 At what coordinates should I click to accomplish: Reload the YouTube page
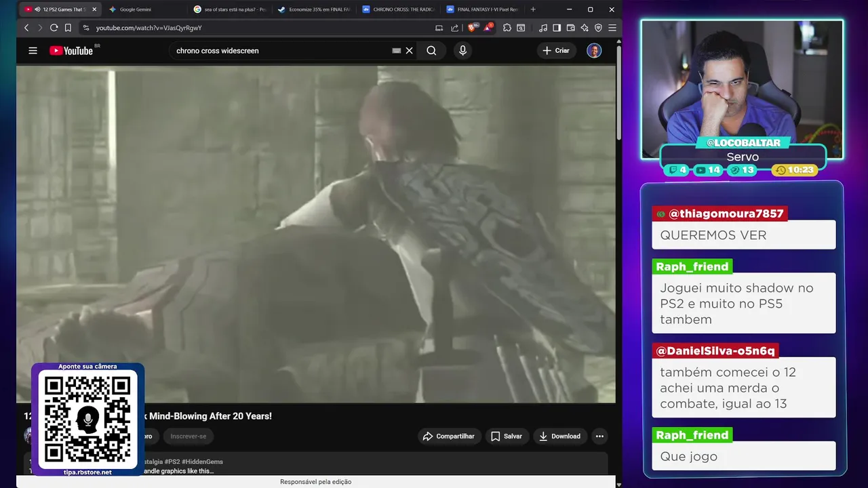click(54, 28)
